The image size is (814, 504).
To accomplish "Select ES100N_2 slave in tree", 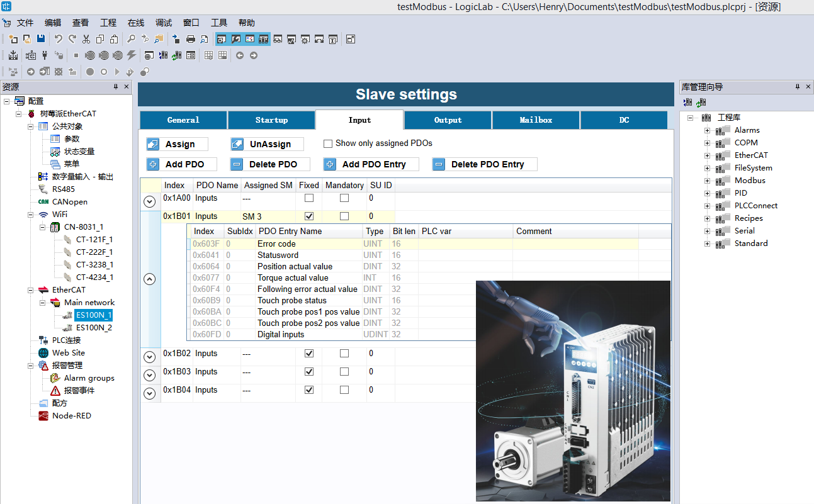I will coord(94,328).
